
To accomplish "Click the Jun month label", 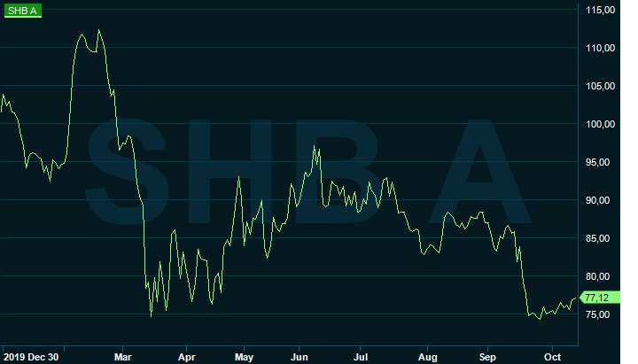I will coord(300,357).
